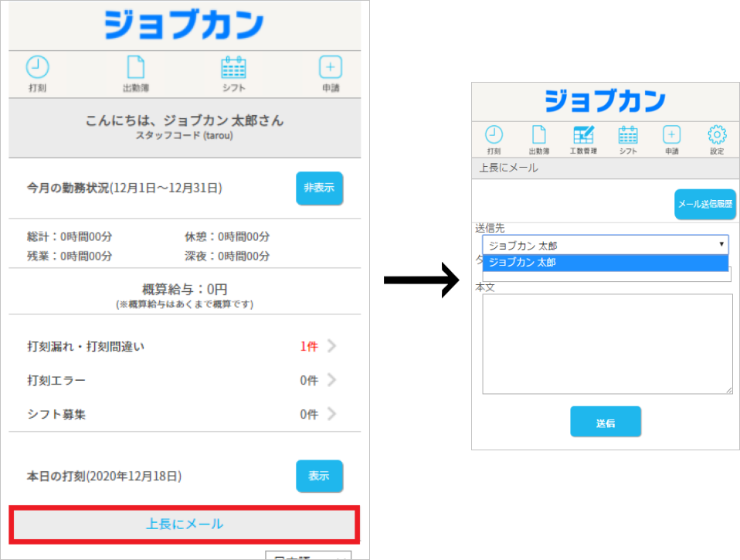Tap the シフト calendar icon in right screen
The height and width of the screenshot is (560, 740).
[x=628, y=135]
